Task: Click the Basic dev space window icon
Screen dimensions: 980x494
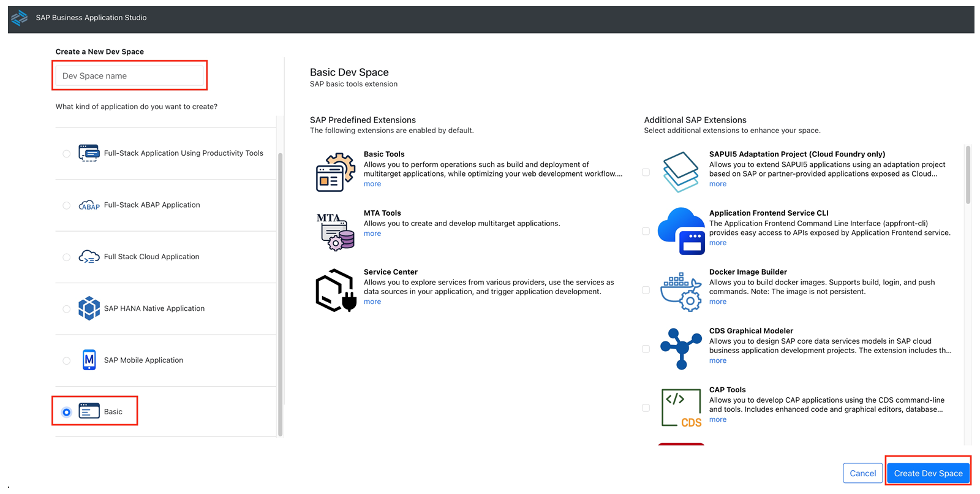Action: click(89, 411)
